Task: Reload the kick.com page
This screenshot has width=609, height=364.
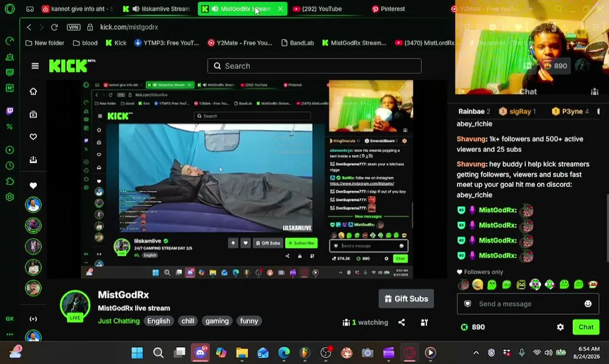Action: 54,27
